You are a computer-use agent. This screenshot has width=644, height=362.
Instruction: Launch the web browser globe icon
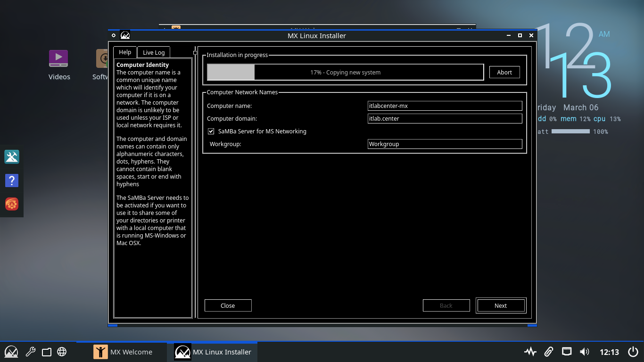pyautogui.click(x=62, y=352)
